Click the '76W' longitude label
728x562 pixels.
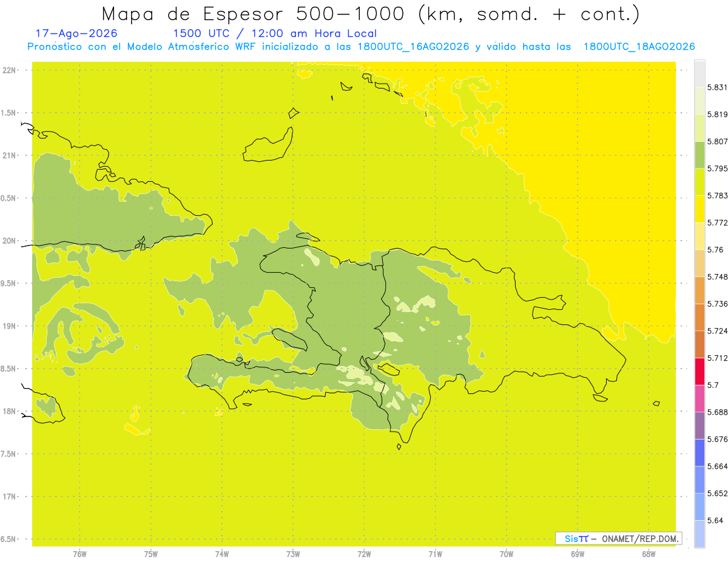tap(79, 554)
